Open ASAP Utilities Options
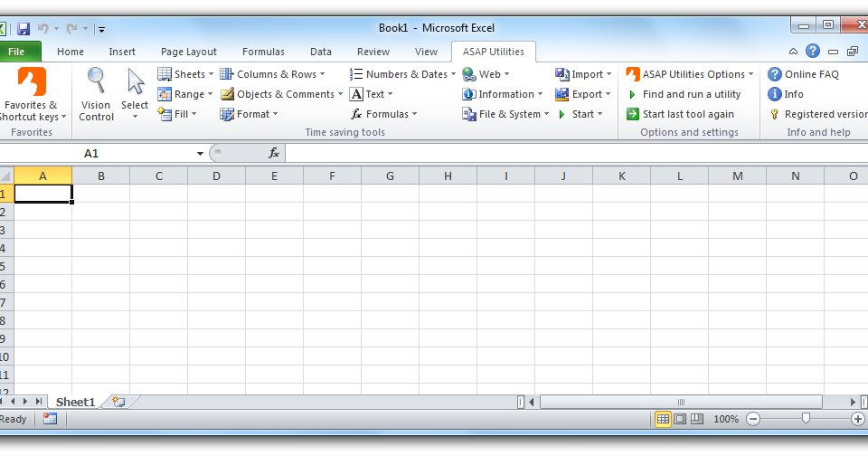Screen dimensions: 868x456 pyautogui.click(x=690, y=74)
